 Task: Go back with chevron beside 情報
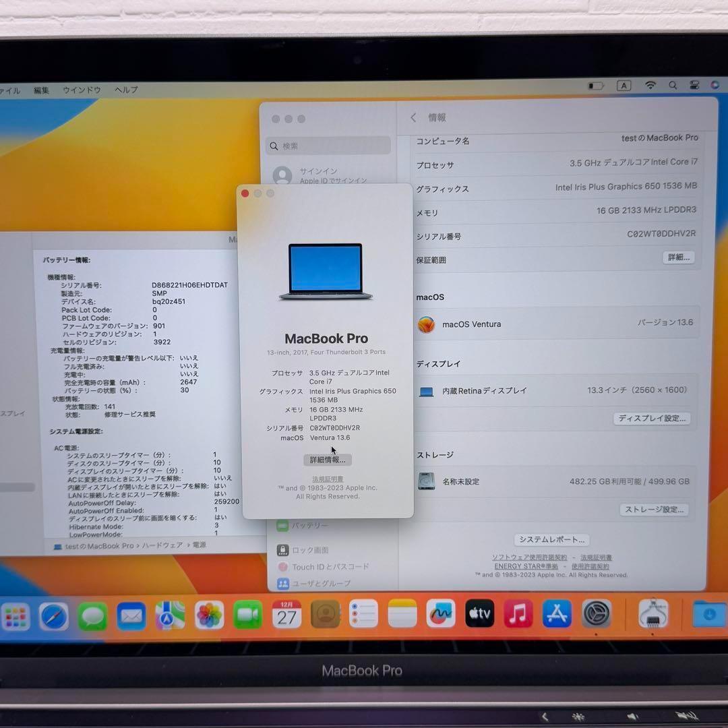[x=413, y=117]
